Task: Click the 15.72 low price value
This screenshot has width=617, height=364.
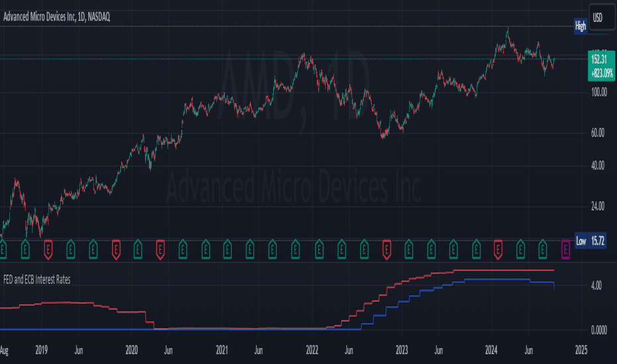Action: (597, 241)
